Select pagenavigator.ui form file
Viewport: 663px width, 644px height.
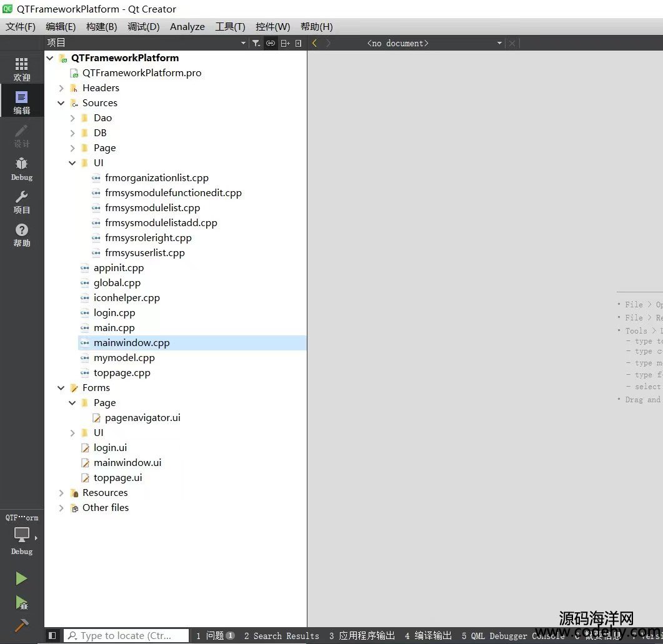(142, 418)
